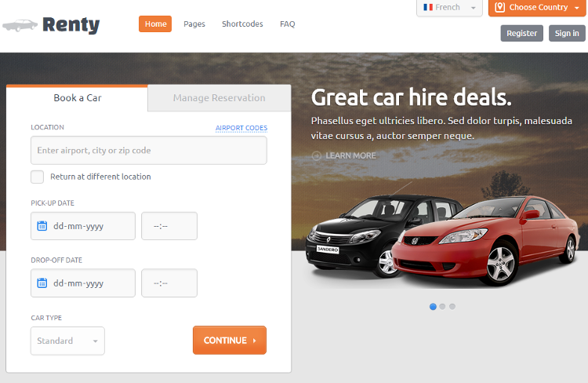Screen dimensions: 588x383
Task: Open the Standard car type dropdown
Action: click(67, 341)
